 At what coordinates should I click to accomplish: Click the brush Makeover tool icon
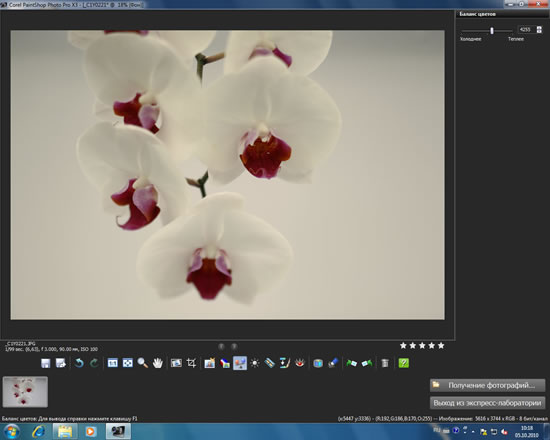[x=284, y=363]
